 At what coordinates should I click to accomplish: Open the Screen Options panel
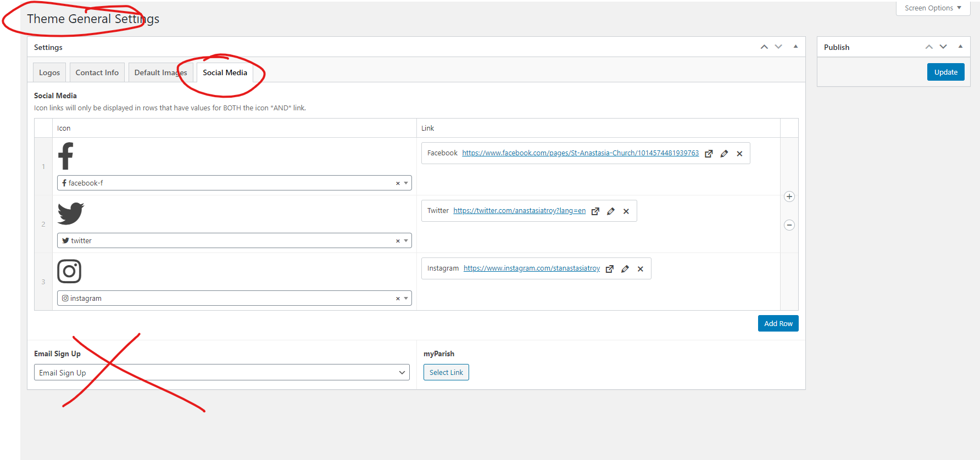click(x=933, y=8)
